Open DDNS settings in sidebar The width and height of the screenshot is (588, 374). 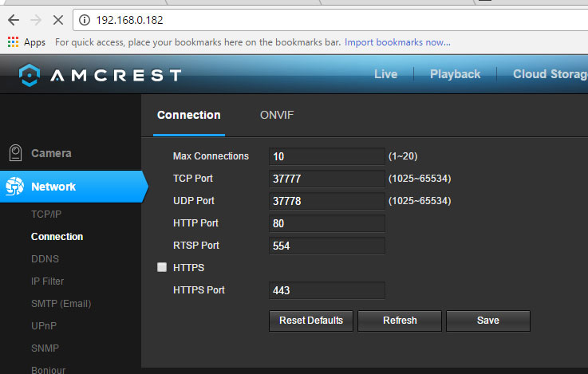[45, 258]
